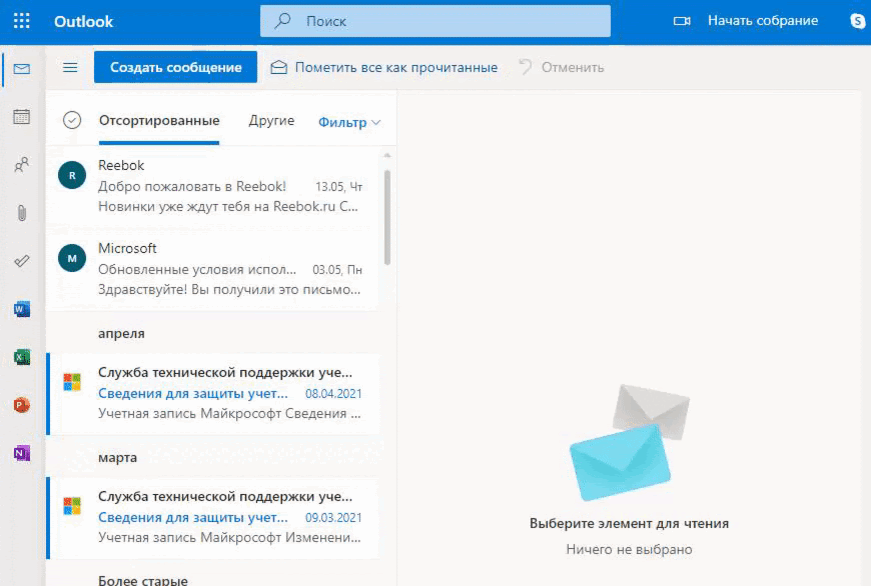Switch to the Другие tab
Viewport: 871px width, 586px height.
click(271, 121)
